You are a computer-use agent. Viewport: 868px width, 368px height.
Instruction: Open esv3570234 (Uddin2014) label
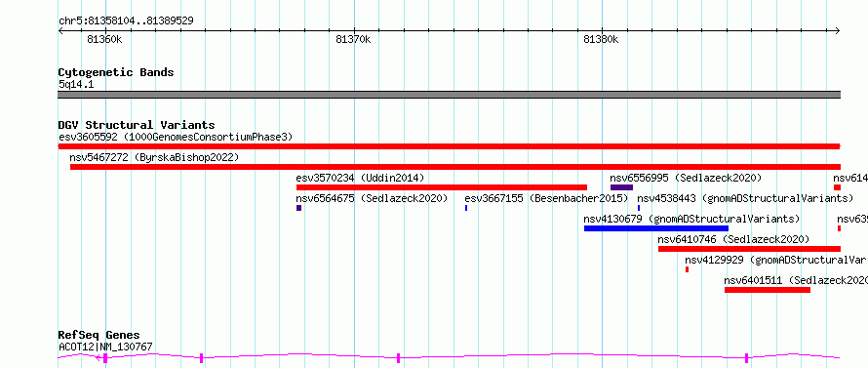360,178
